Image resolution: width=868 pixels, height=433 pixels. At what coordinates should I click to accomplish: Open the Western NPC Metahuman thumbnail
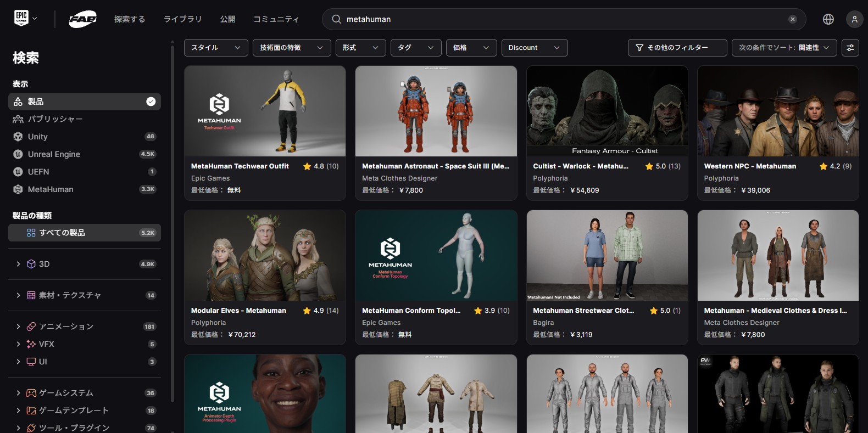pos(777,111)
